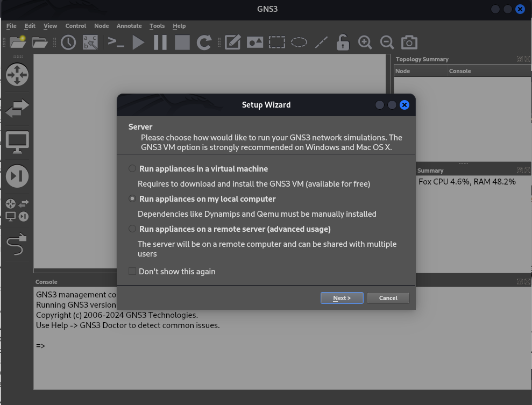532x405 pixels.
Task: Click the Console column header in Topology Summary
Action: point(489,71)
